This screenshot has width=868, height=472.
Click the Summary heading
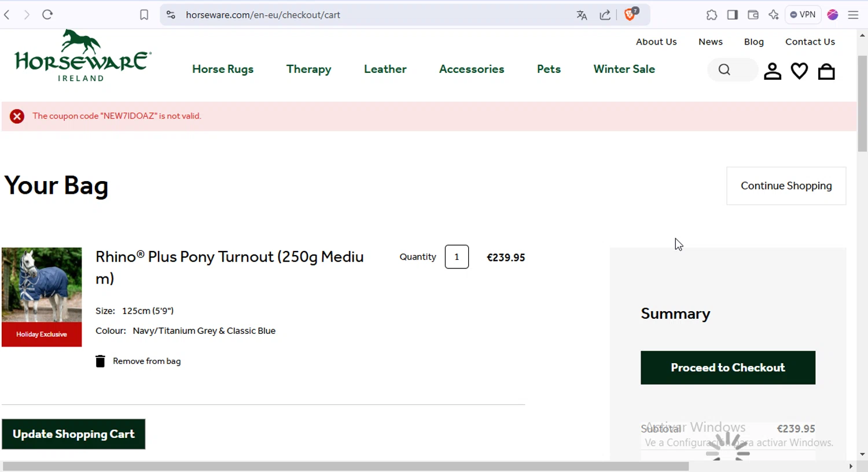675,314
